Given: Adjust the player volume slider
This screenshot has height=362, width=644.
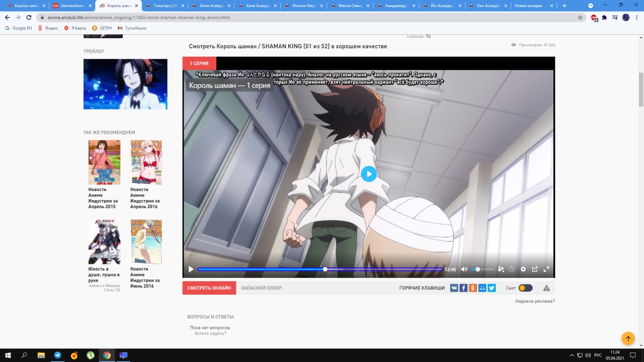Looking at the screenshot, I should (482, 269).
